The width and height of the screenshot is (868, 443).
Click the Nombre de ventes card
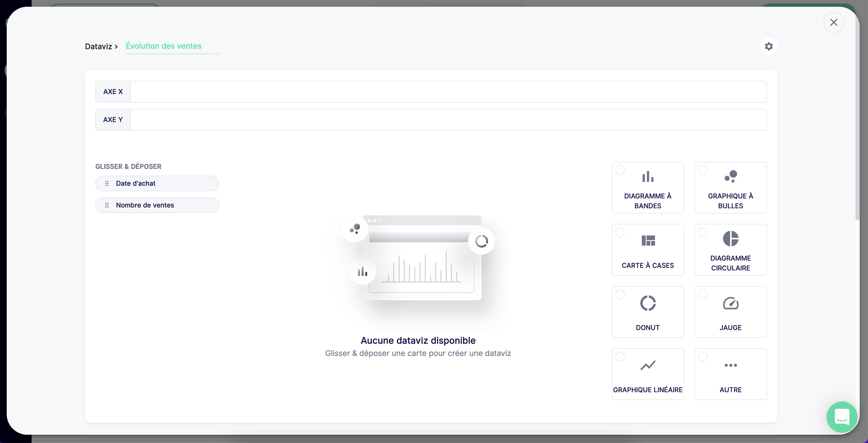157,205
